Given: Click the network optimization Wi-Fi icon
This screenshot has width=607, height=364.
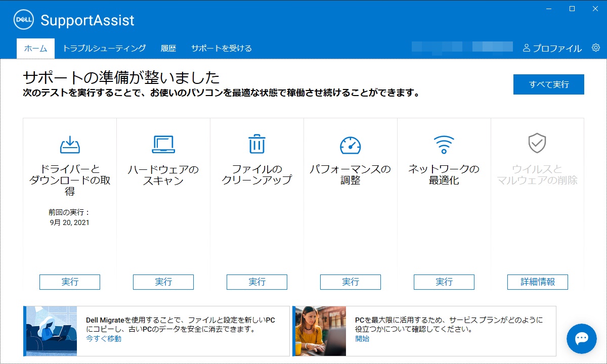Looking at the screenshot, I should click(x=444, y=145).
